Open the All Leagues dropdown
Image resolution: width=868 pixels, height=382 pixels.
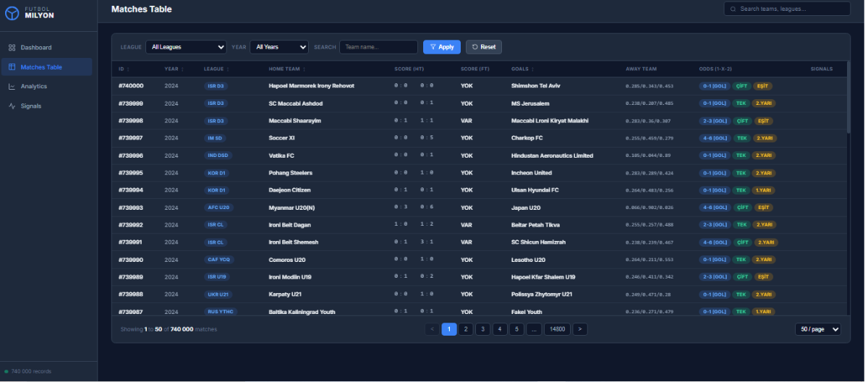coord(186,47)
